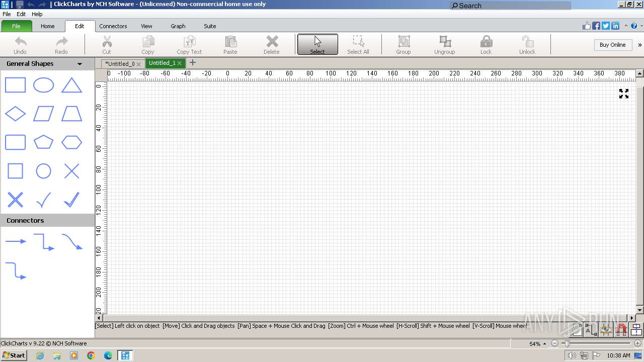This screenshot has width=644, height=362.
Task: Select the Triangle shape
Action: coord(71,85)
